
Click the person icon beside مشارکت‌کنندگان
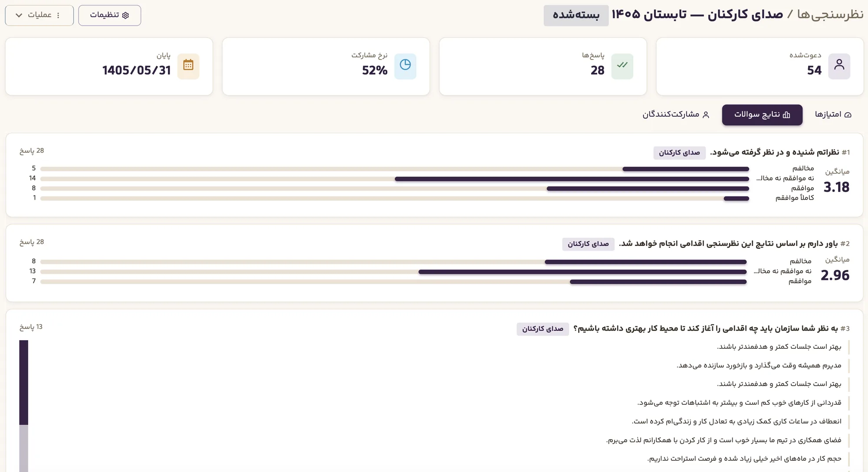(706, 115)
